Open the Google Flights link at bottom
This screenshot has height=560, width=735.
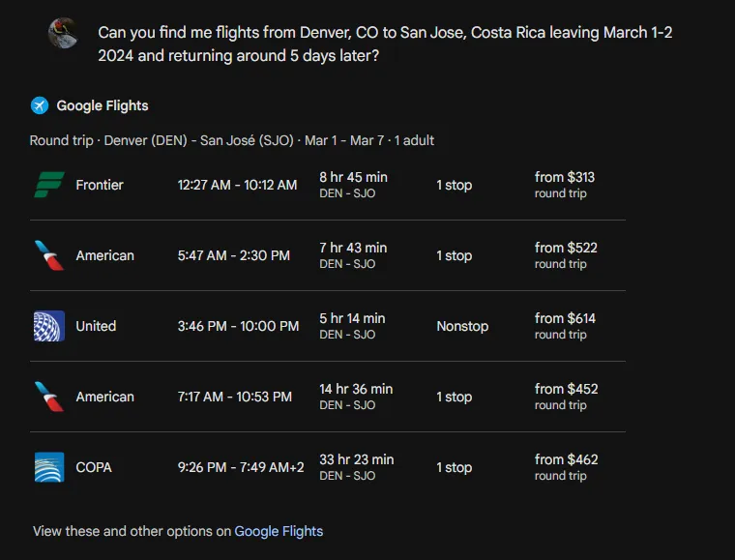pos(279,531)
